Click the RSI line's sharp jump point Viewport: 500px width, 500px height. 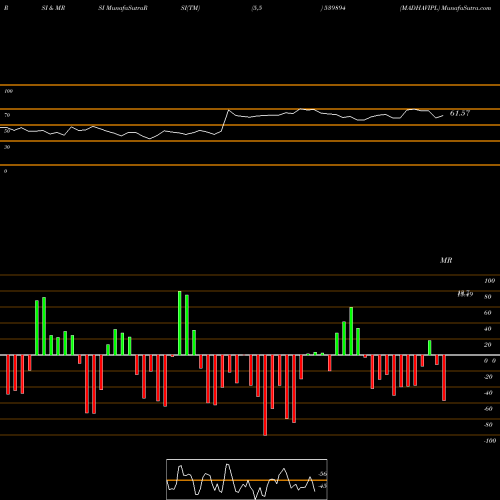225,120
